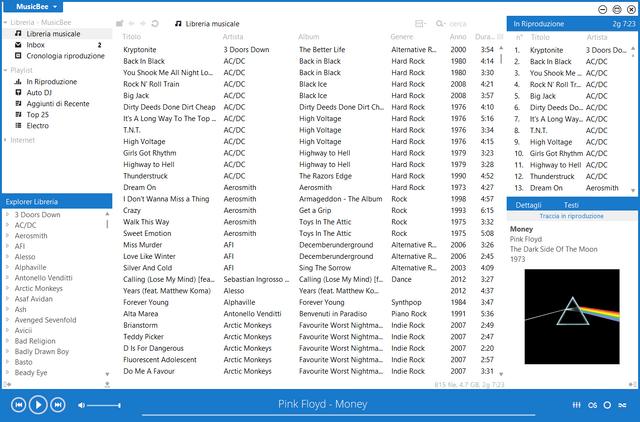This screenshot has height=422, width=640.
Task: Collapse the right panel with bottom-right icon
Action: coord(632,384)
